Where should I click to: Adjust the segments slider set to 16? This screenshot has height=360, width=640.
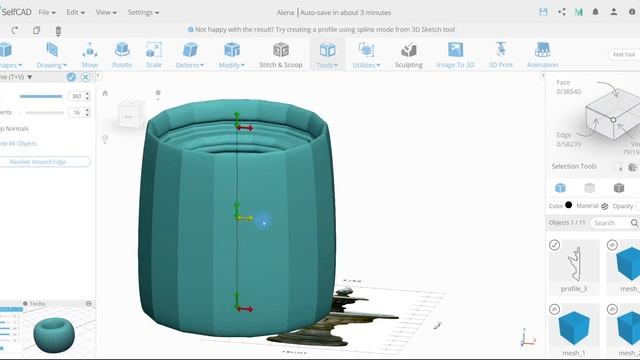pos(44,113)
